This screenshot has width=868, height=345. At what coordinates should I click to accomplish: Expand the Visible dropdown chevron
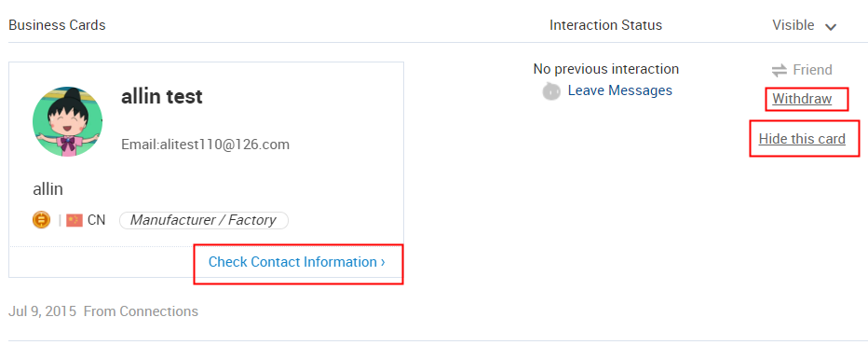[831, 27]
